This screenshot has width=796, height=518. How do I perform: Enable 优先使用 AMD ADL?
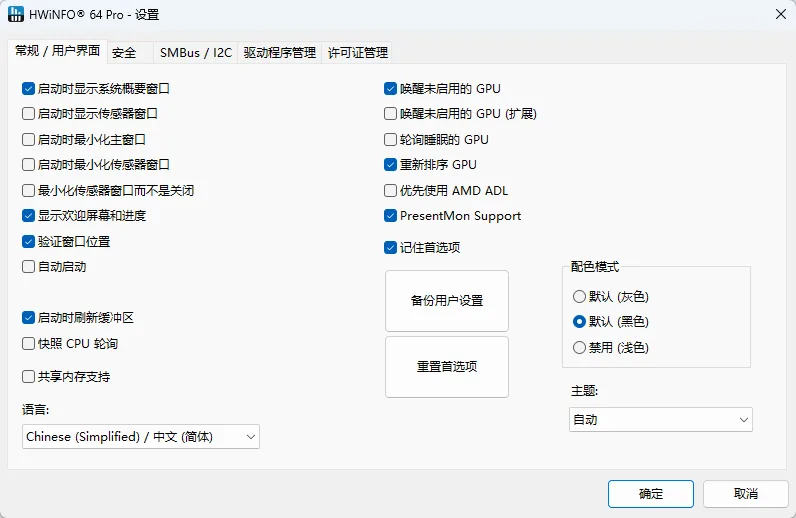(390, 190)
